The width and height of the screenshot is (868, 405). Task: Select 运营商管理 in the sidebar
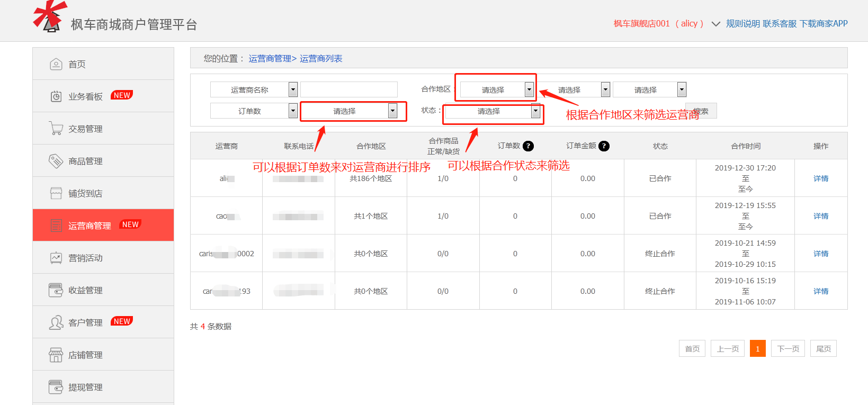click(x=103, y=226)
